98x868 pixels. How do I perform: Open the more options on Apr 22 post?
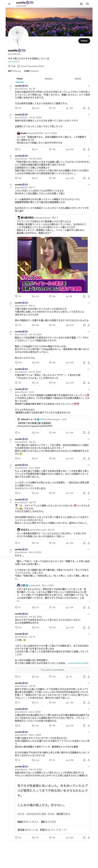(89, 439)
